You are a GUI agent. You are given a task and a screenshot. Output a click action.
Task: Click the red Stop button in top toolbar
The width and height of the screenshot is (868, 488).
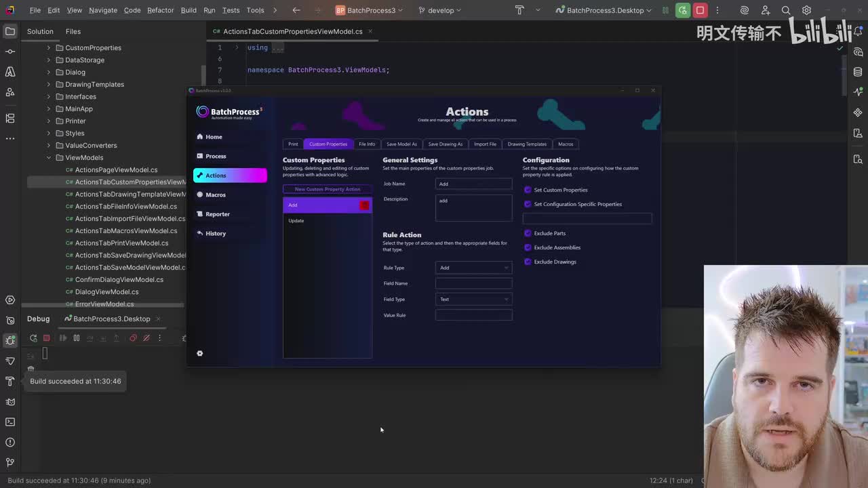pos(701,10)
